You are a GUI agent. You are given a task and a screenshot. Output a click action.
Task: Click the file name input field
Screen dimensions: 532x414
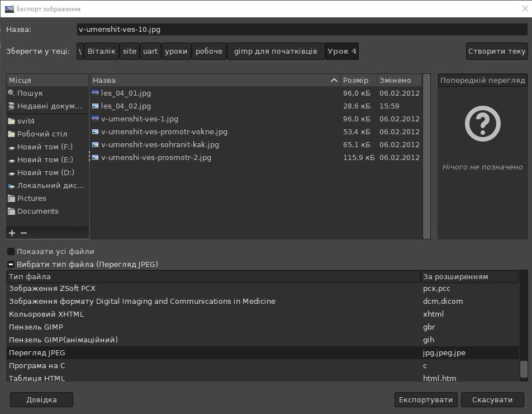302,29
